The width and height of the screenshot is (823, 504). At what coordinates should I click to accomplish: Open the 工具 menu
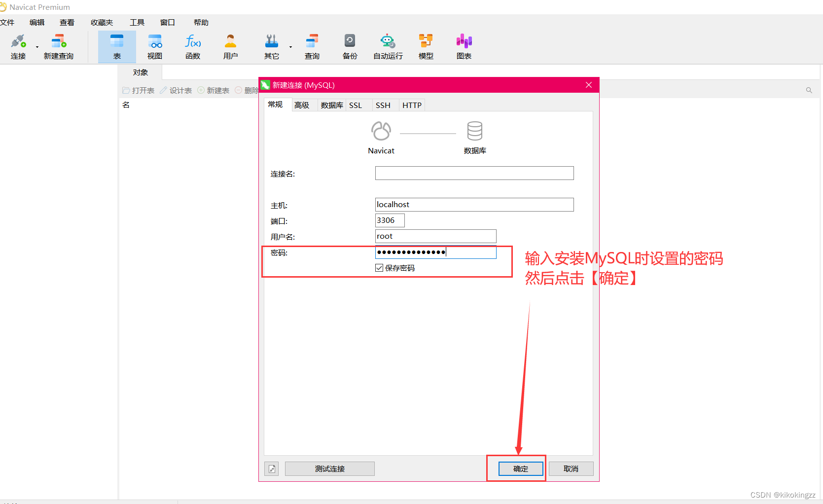137,22
